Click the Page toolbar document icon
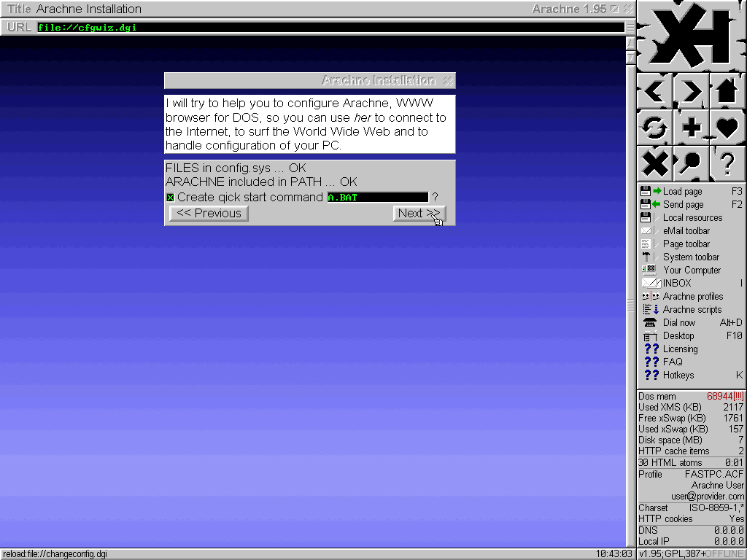Image resolution: width=747 pixels, height=560 pixels. point(646,244)
